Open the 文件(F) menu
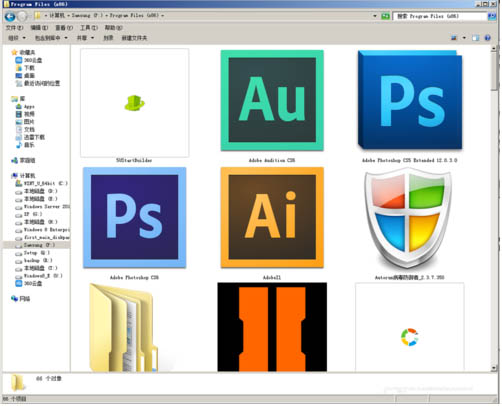Screen dimensions: 502x406 point(15,28)
